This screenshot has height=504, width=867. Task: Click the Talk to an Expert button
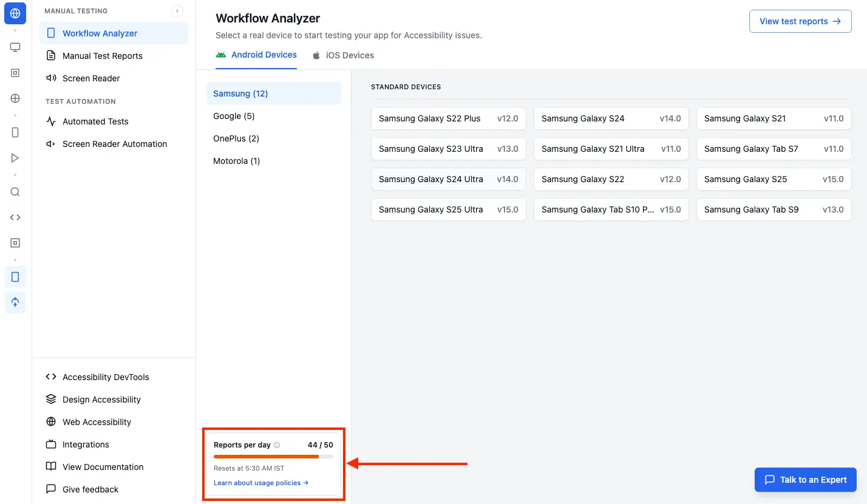click(806, 480)
